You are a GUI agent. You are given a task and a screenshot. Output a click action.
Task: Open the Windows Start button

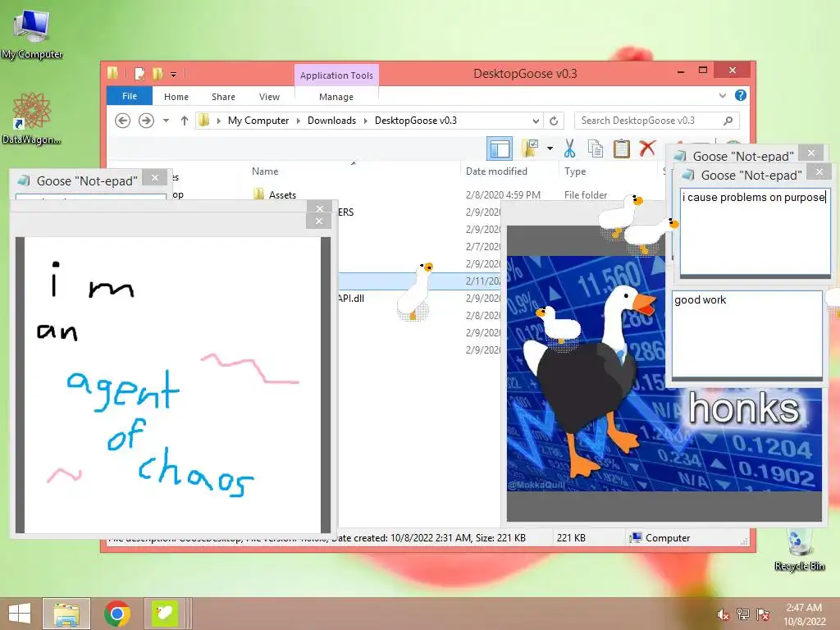pyautogui.click(x=20, y=614)
